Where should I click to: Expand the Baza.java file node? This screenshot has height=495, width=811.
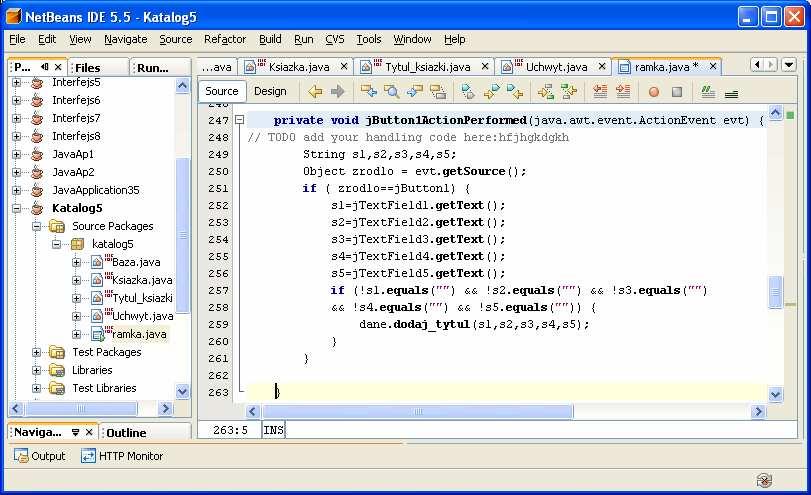[77, 262]
